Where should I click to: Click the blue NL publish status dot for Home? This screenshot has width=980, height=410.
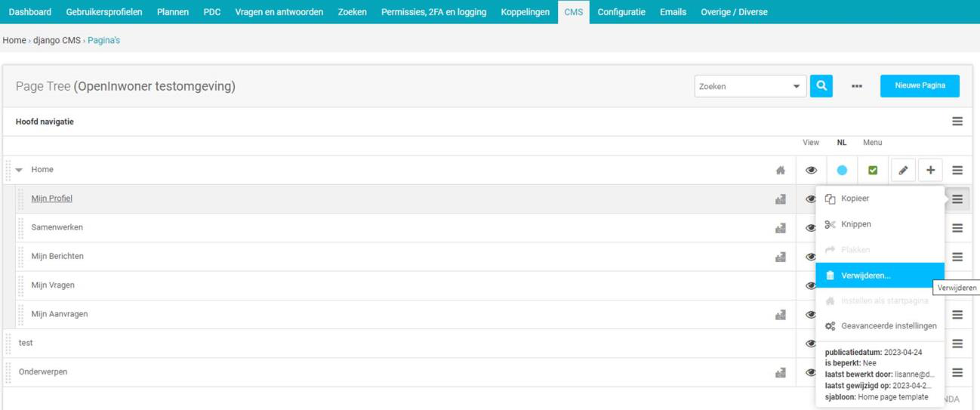(x=842, y=171)
